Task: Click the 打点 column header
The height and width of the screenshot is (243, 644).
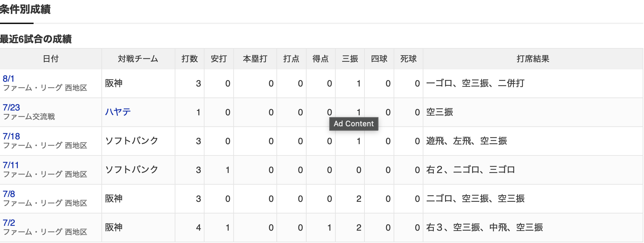Action: pyautogui.click(x=292, y=59)
